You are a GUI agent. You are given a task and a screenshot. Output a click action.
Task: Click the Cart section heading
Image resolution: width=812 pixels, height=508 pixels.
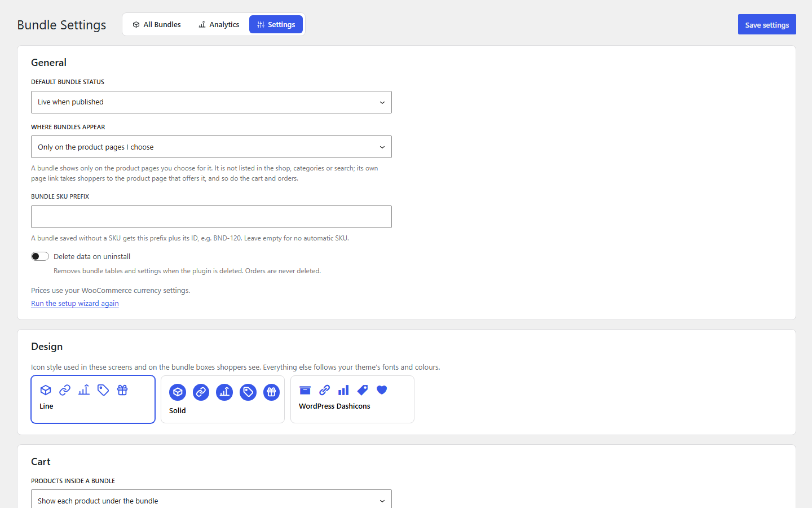point(41,462)
